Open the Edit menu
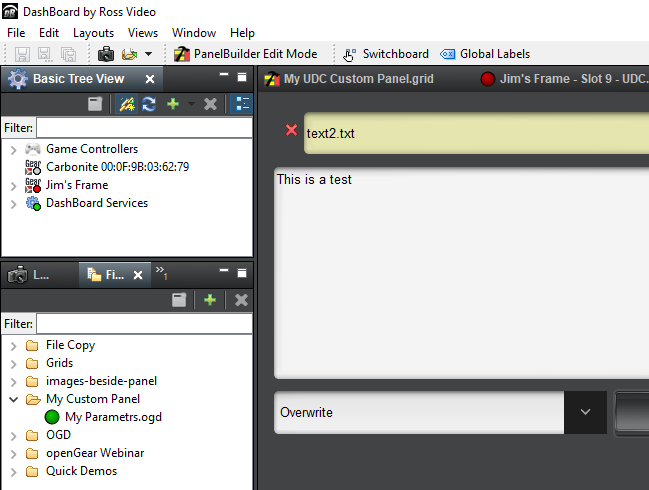The image size is (649, 490). (49, 33)
